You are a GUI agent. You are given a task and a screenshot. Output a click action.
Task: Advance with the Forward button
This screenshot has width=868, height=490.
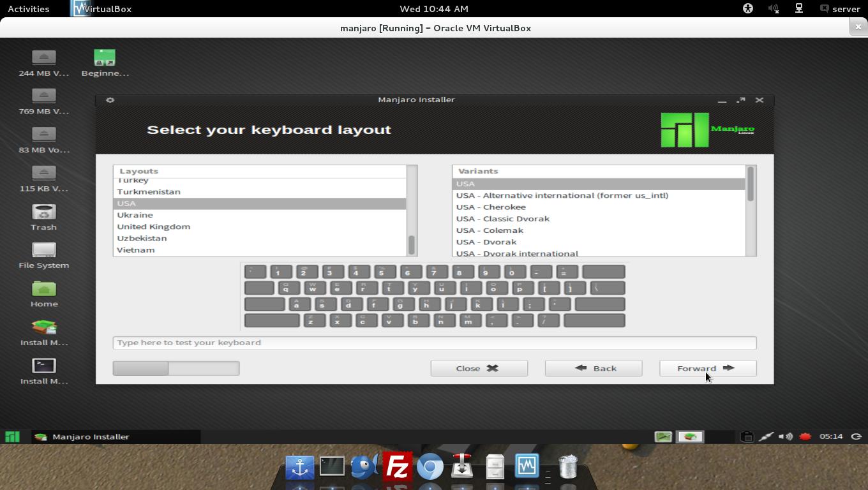(707, 368)
